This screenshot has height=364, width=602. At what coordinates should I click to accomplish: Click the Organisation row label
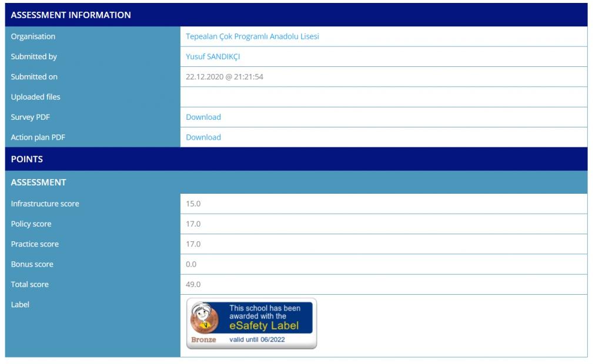coord(33,36)
